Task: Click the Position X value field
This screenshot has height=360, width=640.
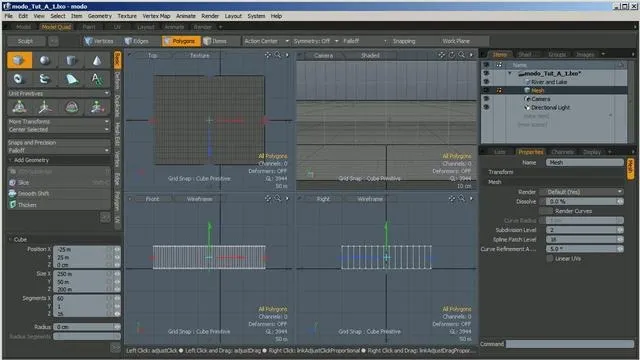Action: pos(87,249)
